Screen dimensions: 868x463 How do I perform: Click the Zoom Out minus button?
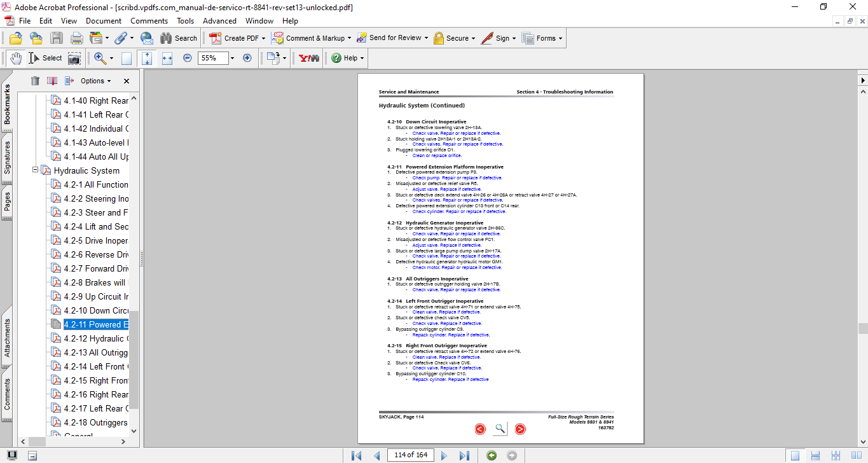188,58
